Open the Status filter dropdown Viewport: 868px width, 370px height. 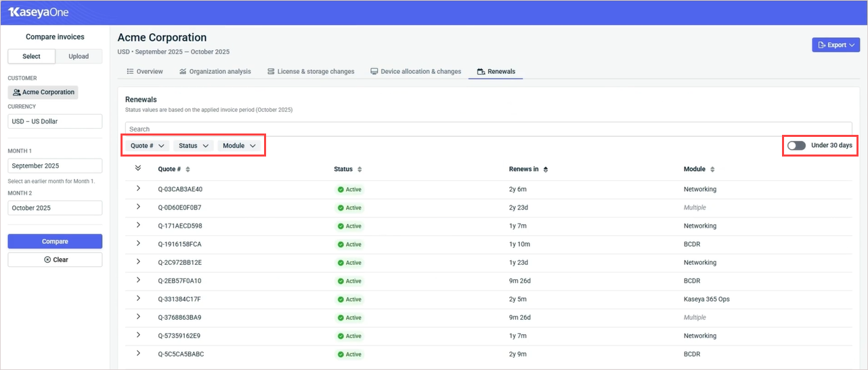pos(193,146)
